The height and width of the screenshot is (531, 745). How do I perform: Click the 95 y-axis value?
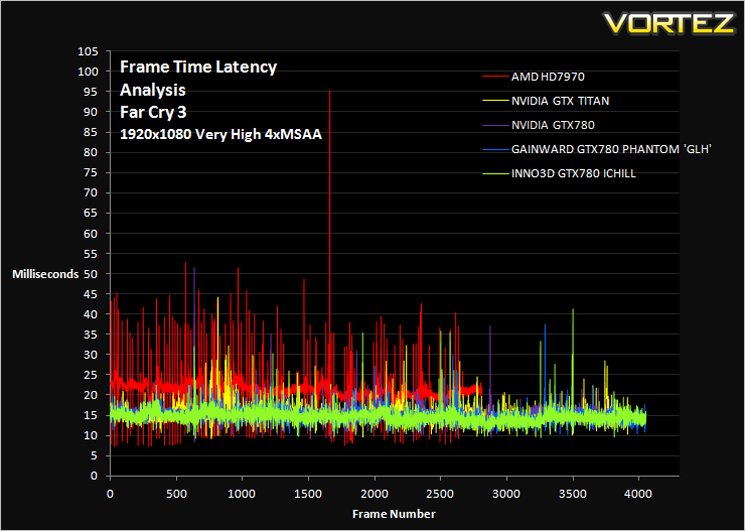click(90, 92)
